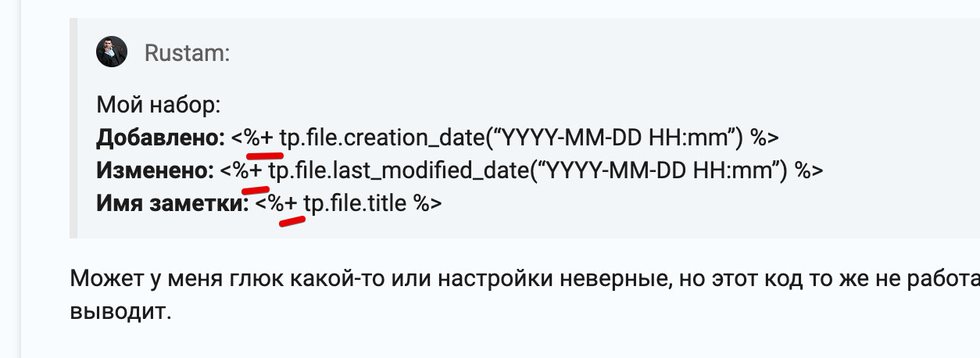Select the bold "Изменено:" label
This screenshot has height=358, width=980.
(x=155, y=170)
